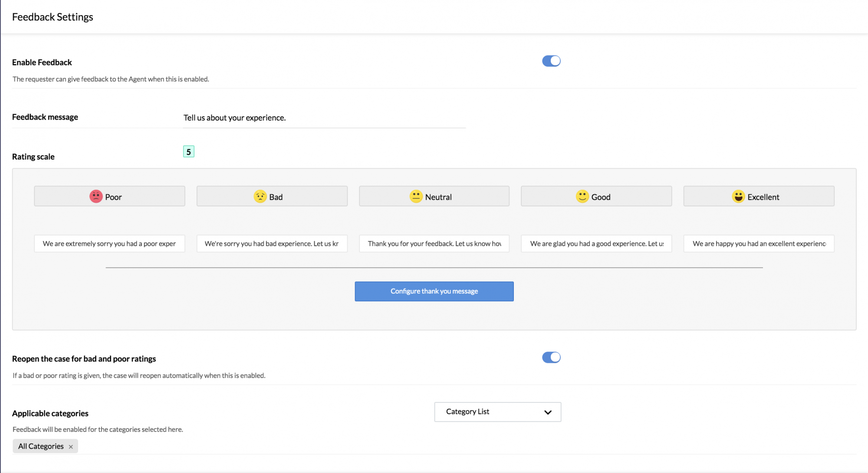Viewport: 868px width, 473px height.
Task: Edit the Feedback message text field
Action: (324, 118)
